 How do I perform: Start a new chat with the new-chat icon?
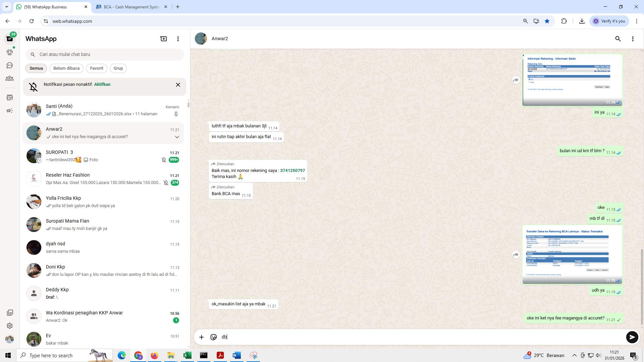[163, 39]
